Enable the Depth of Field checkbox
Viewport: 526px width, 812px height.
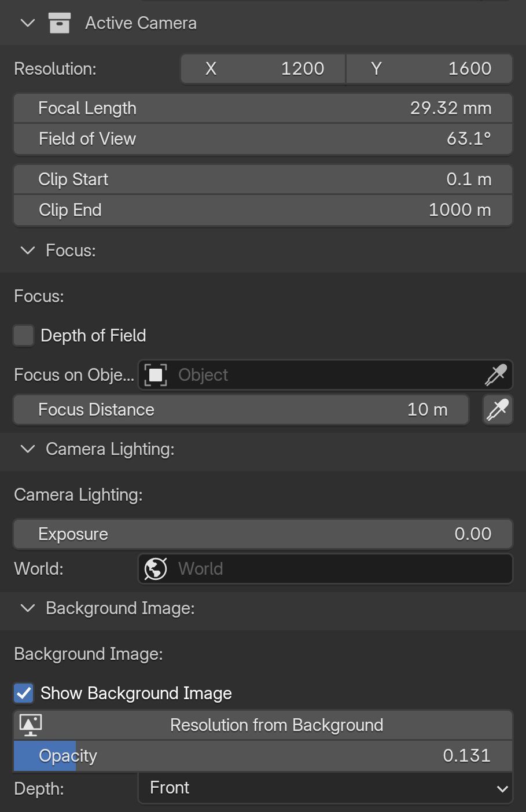pyautogui.click(x=24, y=336)
